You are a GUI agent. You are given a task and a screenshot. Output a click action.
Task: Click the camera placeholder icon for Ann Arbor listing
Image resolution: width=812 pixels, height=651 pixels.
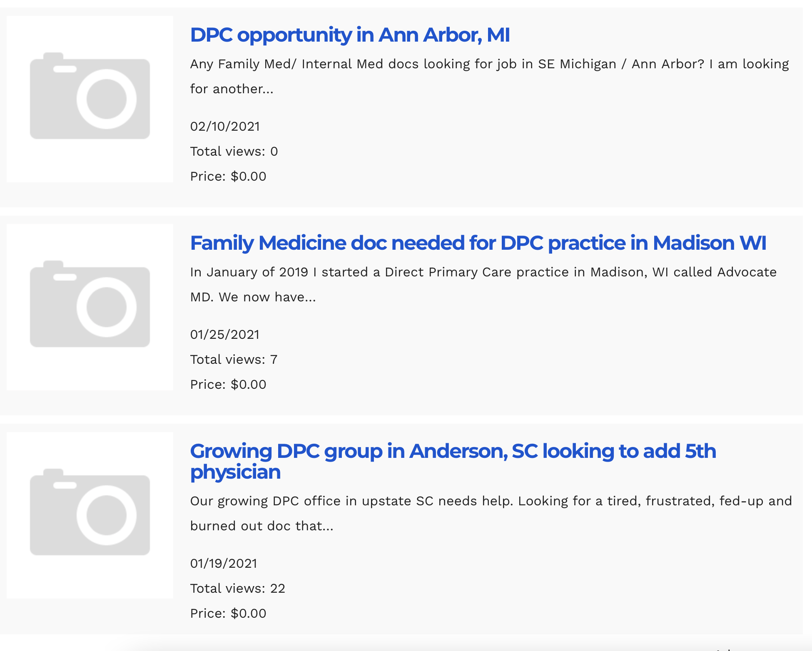click(90, 96)
